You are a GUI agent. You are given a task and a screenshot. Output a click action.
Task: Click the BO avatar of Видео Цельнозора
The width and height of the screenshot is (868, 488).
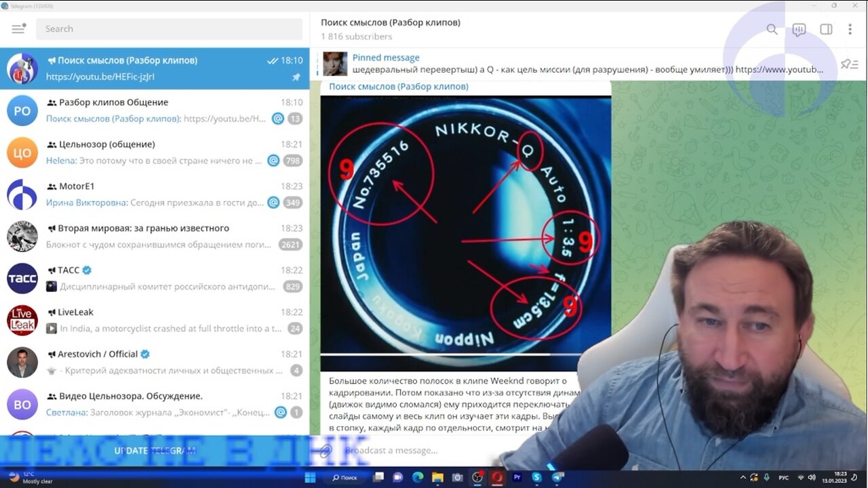(22, 405)
